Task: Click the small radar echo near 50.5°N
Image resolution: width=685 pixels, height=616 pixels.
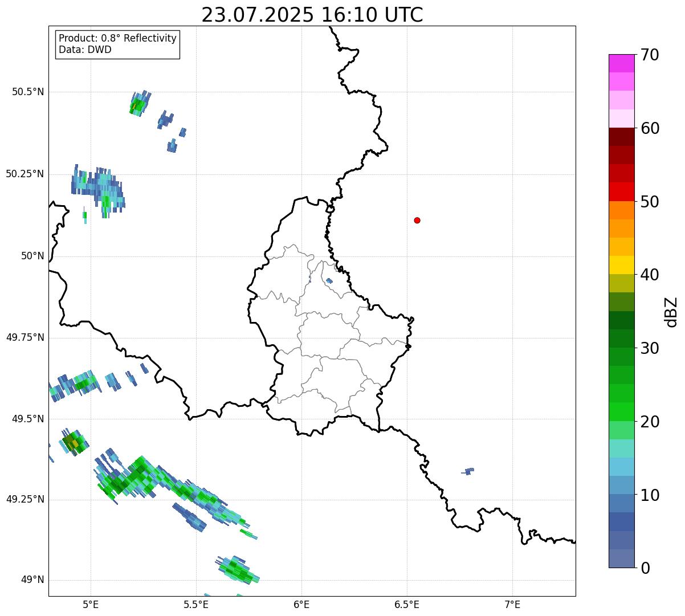Action: [x=140, y=104]
